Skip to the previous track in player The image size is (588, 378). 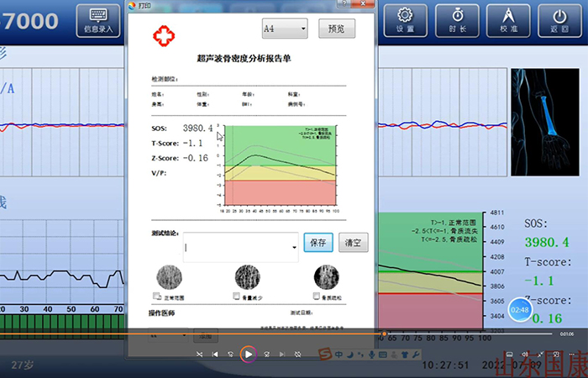coord(215,354)
